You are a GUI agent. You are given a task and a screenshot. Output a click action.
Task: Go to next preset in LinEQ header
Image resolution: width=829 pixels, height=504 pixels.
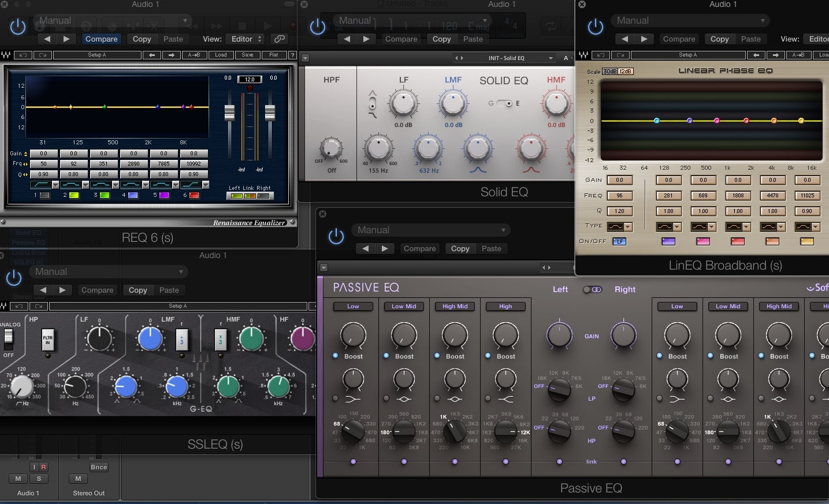pos(644,39)
